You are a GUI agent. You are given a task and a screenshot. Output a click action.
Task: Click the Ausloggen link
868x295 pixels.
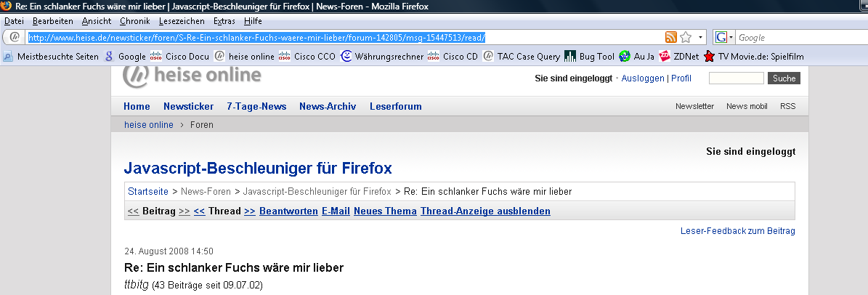pyautogui.click(x=643, y=78)
